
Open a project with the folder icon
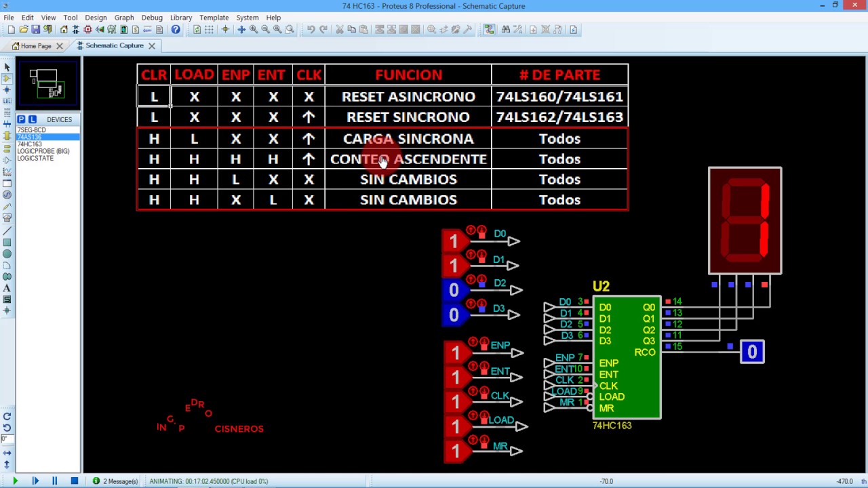tap(23, 30)
